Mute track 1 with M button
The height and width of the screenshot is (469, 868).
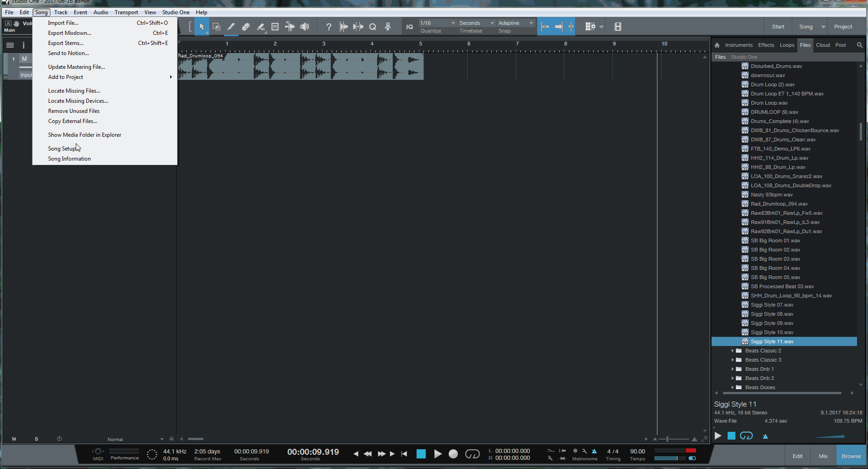pyautogui.click(x=24, y=59)
